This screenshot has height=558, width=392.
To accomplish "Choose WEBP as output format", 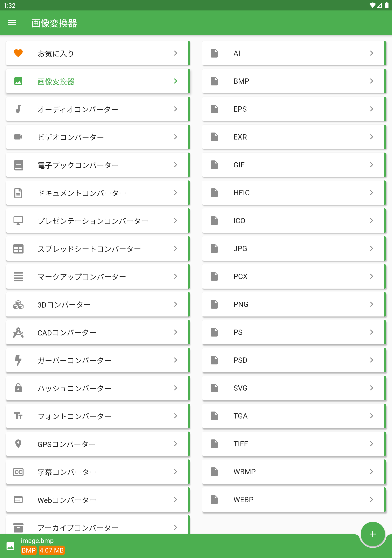I will (x=294, y=499).
